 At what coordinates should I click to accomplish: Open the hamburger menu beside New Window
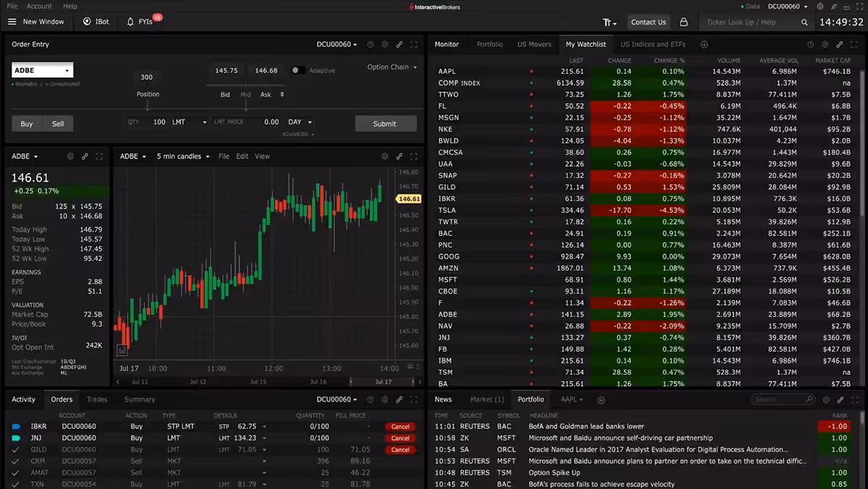click(12, 22)
